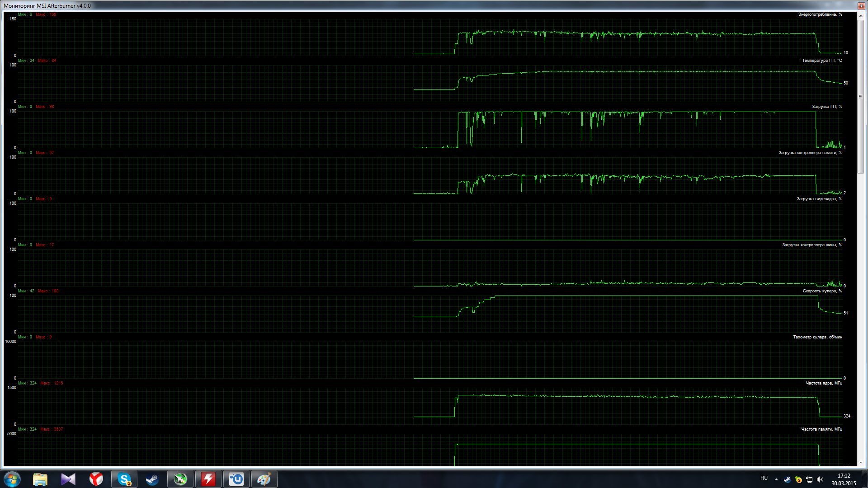
Task: Open Paint from the taskbar
Action: coord(264,479)
